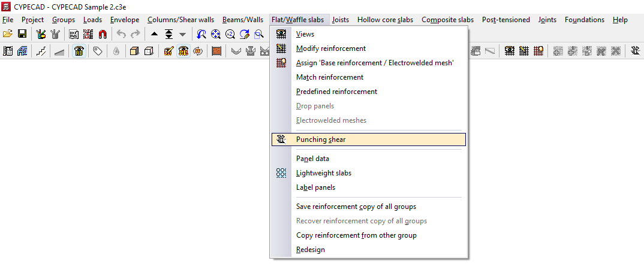Click the circular arrows refresh icon
644x273 pixels.
[x=198, y=51]
